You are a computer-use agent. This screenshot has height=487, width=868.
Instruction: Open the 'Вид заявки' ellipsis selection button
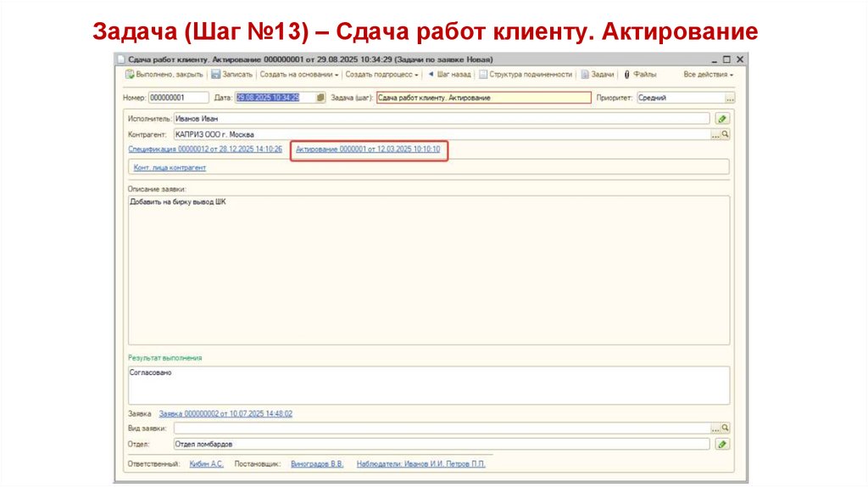point(715,428)
